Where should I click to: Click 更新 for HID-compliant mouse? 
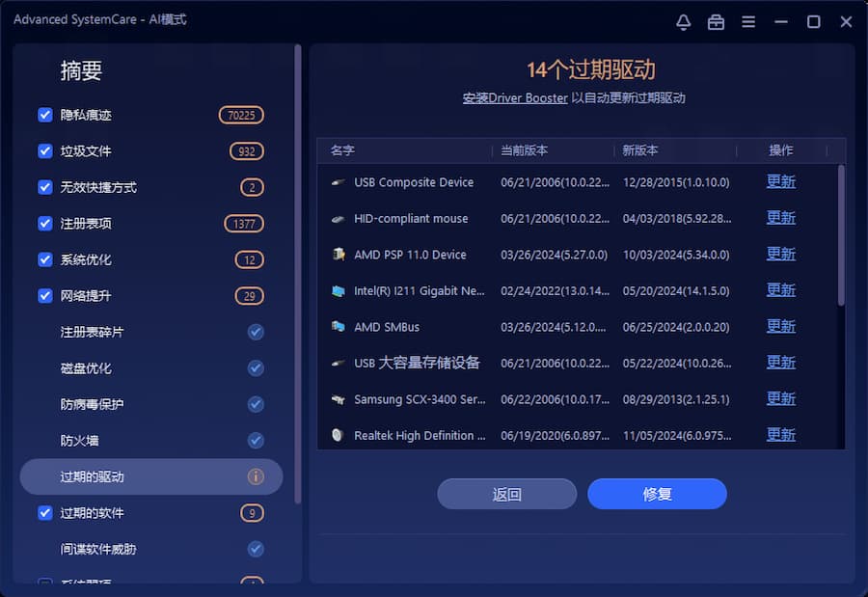[780, 218]
